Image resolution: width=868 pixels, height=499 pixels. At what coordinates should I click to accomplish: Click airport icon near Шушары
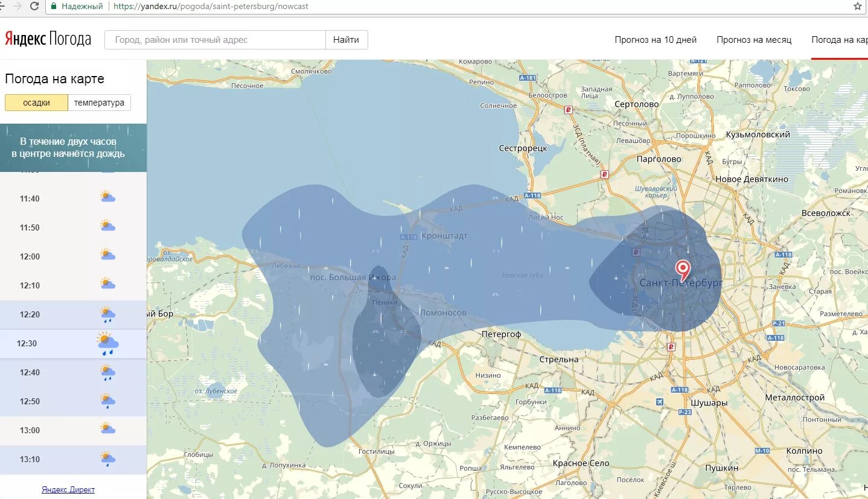click(659, 402)
